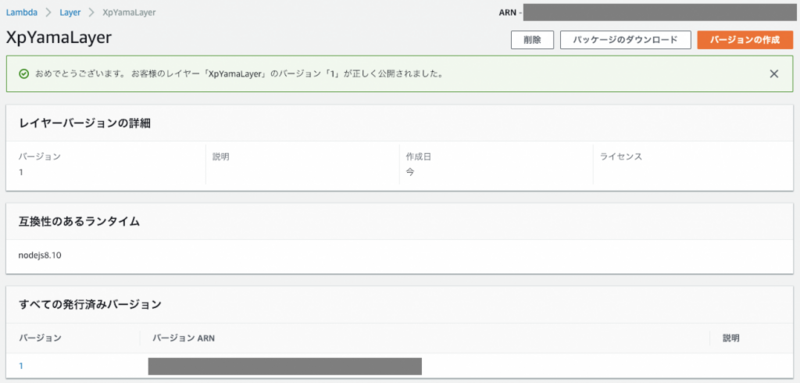Click the 互換性のあるランタイム section heading
Image resolution: width=800 pixels, height=383 pixels.
pyautogui.click(x=79, y=221)
